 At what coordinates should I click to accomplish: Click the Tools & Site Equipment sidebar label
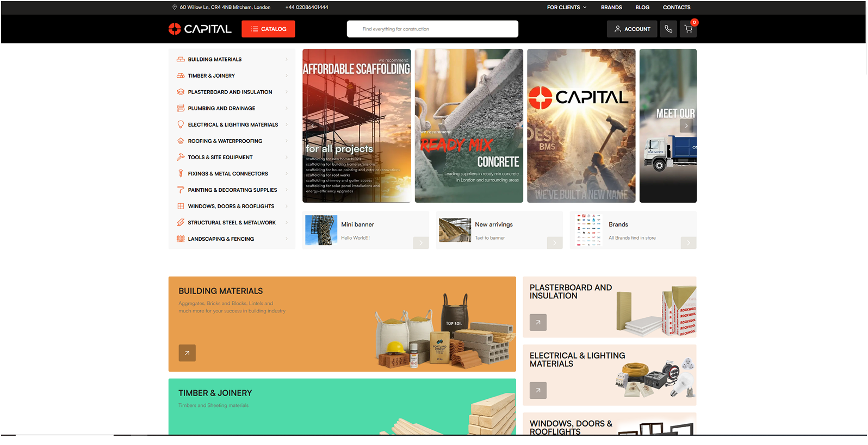click(x=220, y=157)
